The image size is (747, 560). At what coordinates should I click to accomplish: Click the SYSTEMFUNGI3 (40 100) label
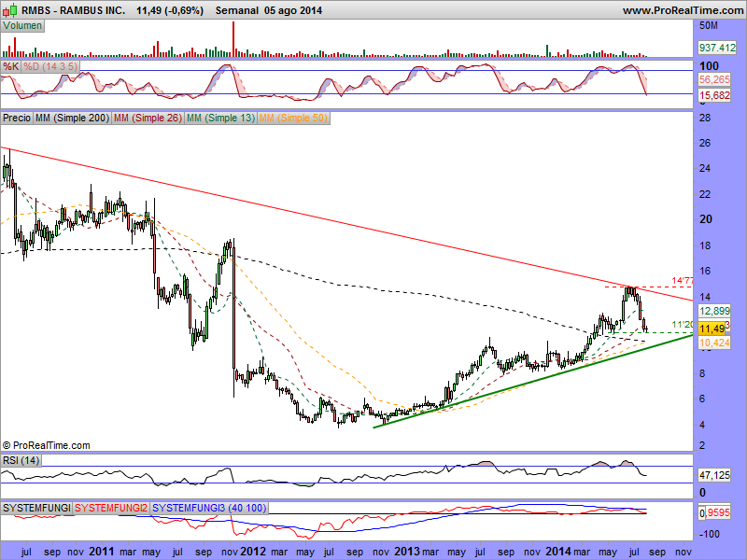[208, 508]
